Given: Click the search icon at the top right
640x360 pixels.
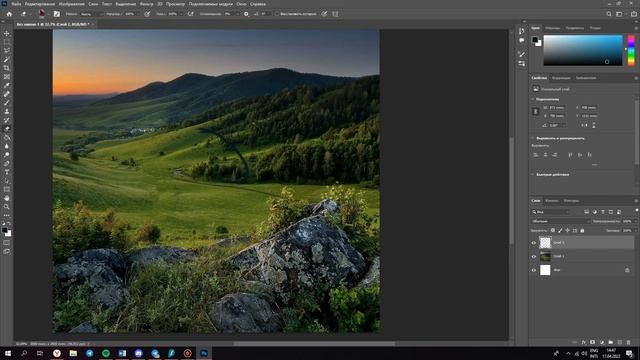Looking at the screenshot, I should pos(609,14).
